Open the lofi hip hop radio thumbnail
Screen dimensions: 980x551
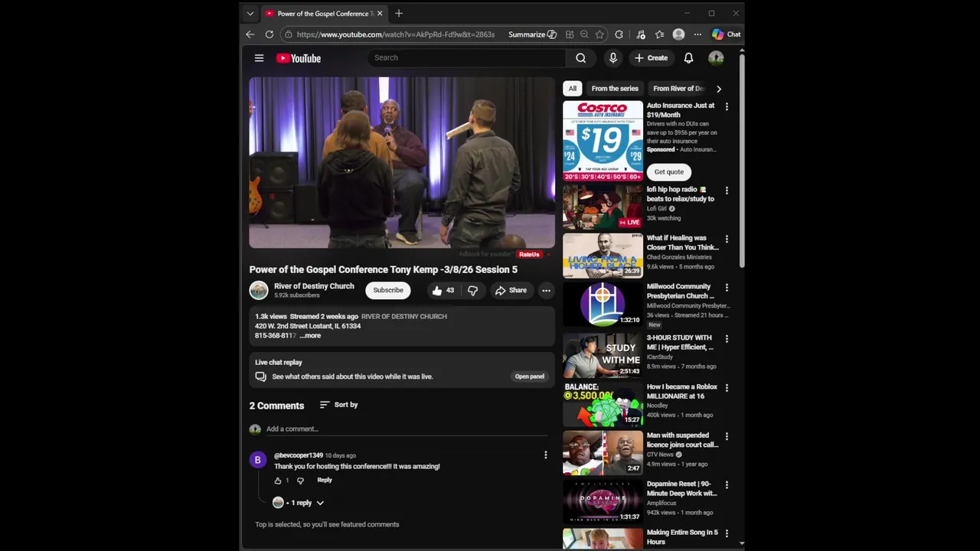pos(603,207)
